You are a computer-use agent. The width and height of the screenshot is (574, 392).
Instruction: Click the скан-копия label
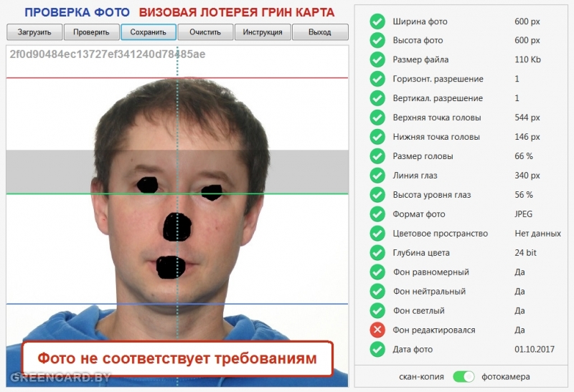click(422, 376)
